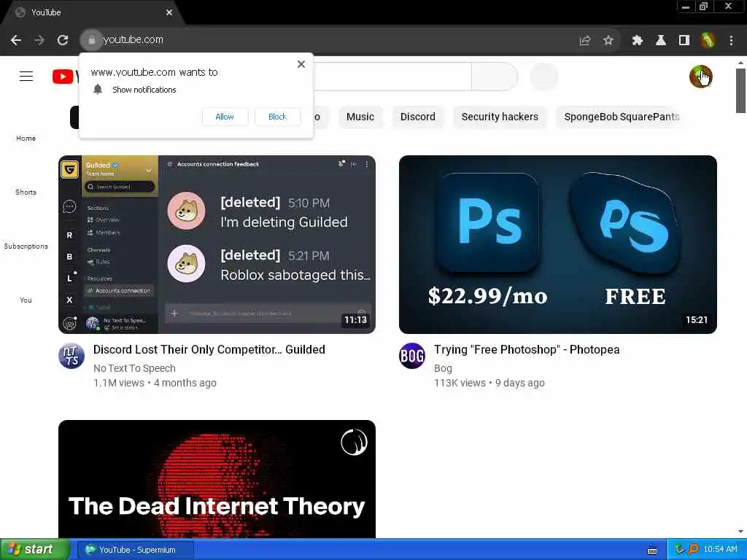Viewport: 747px width, 560px height.
Task: Select the SpongeBob SquarePants filter chip
Action: click(622, 117)
